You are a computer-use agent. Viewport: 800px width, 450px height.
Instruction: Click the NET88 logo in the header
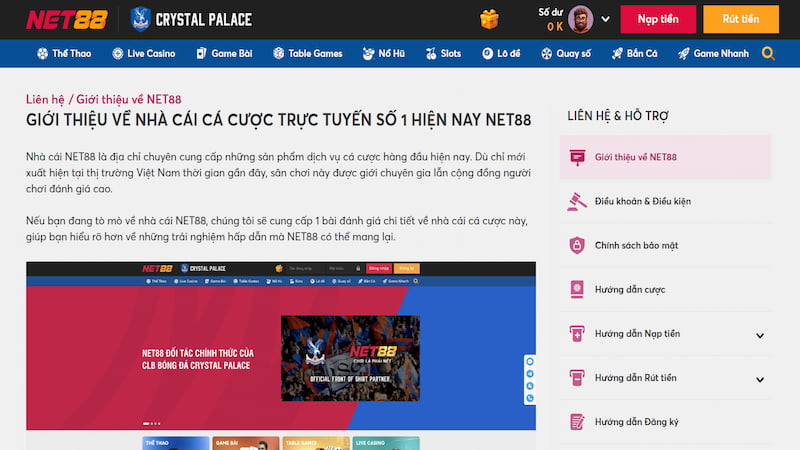coord(61,19)
